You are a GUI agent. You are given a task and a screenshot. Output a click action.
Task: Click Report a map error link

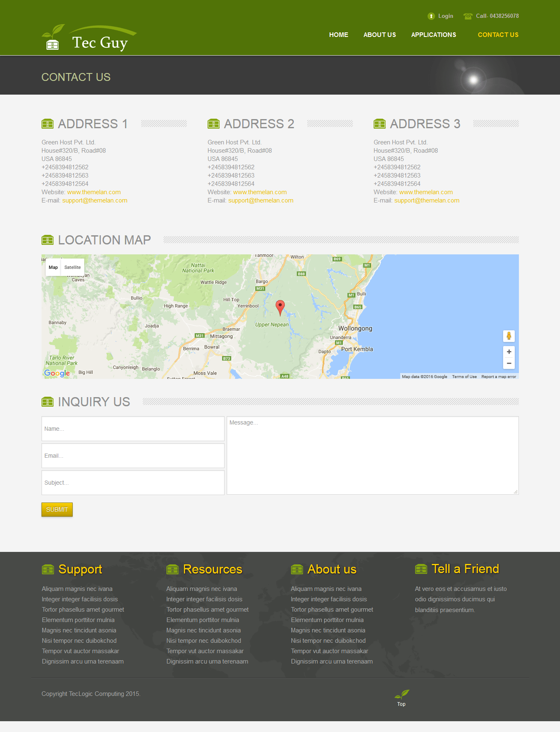click(x=499, y=377)
